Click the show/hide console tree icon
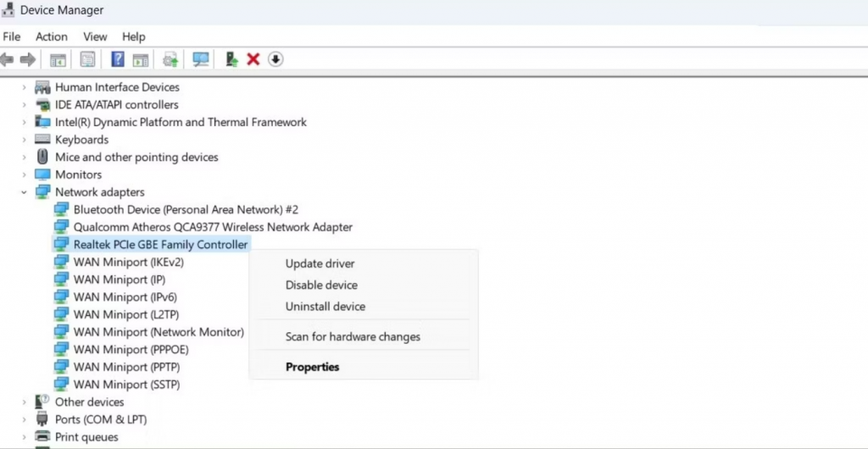The width and height of the screenshot is (868, 449). (x=58, y=59)
